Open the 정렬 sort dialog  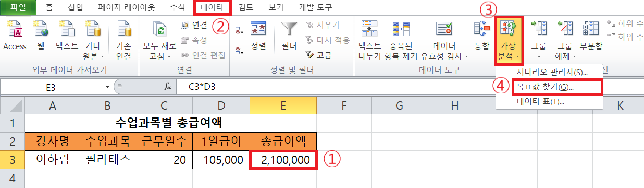point(258,36)
